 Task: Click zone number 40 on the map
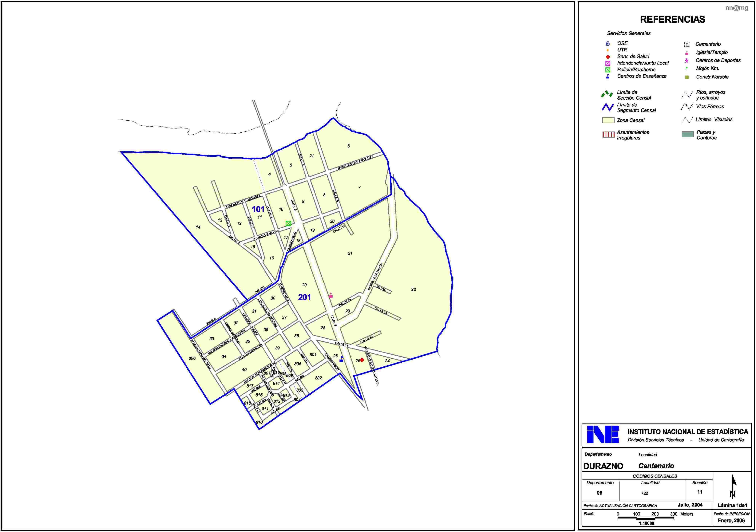pyautogui.click(x=244, y=370)
